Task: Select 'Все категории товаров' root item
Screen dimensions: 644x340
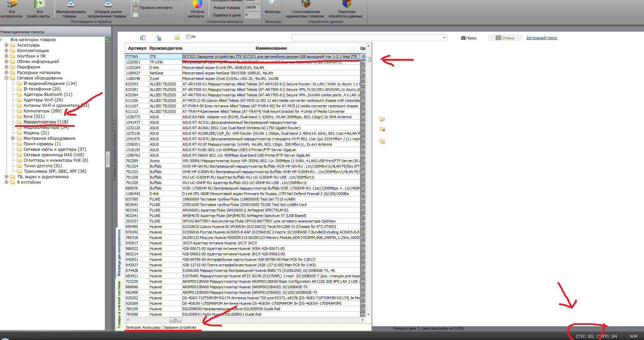Action: [33, 40]
